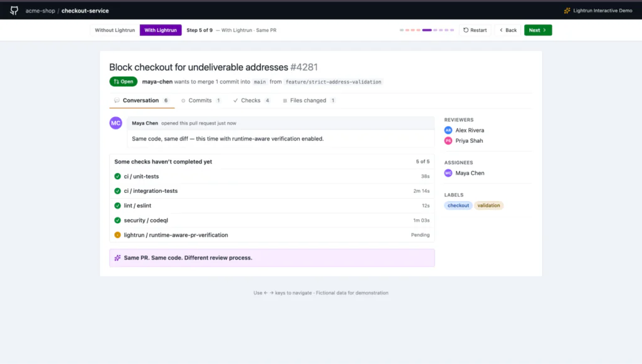Click the last step progress dot

tap(452, 30)
